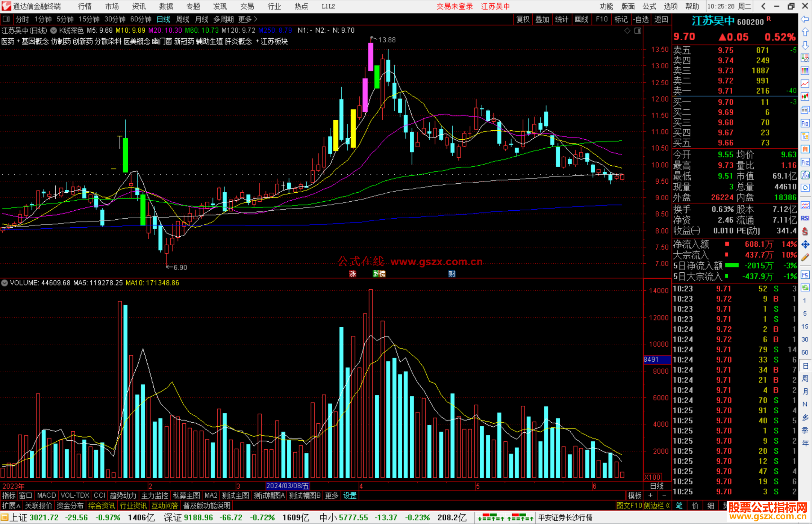Viewport: 812px width, 524px height.
Task: Toggle the round checkmark beside K线深色
Action: 54,30
